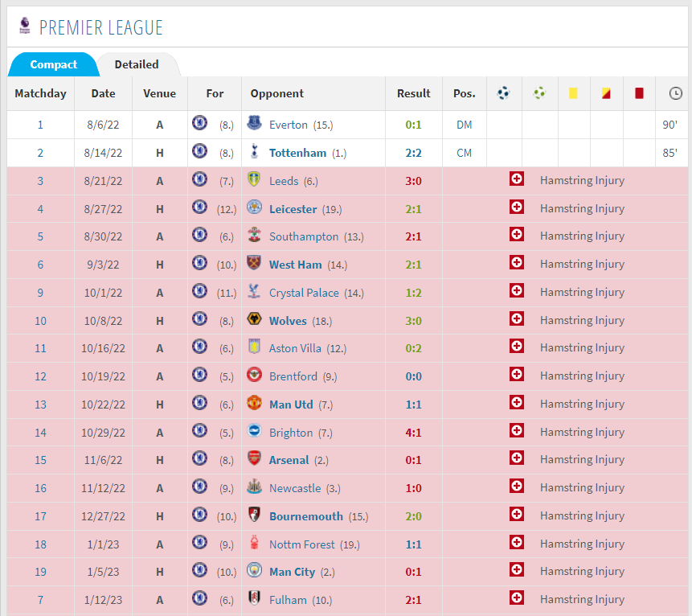The height and width of the screenshot is (616, 692).
Task: Open the 2:2 result against Tottenham
Action: pyautogui.click(x=414, y=153)
